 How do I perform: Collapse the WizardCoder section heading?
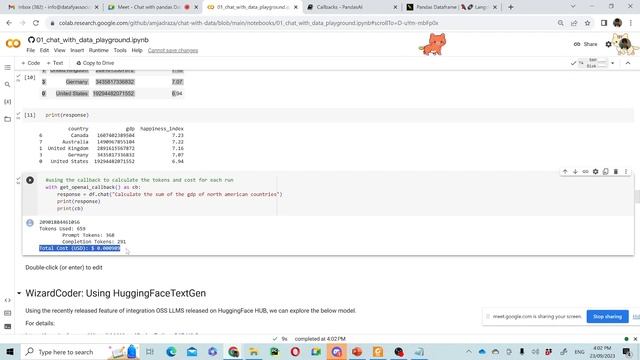pyautogui.click(x=19, y=293)
